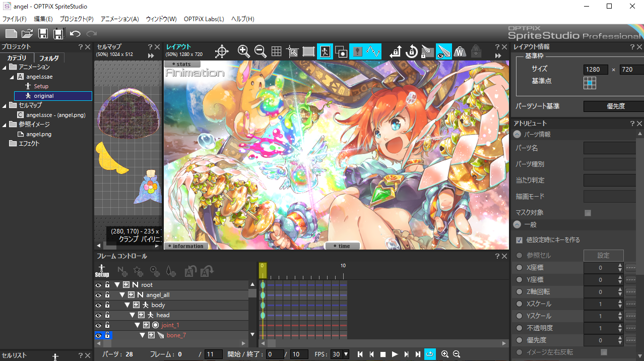Viewport: 644px width, 361px height.
Task: Click the add star part icon
Action: [x=139, y=271]
